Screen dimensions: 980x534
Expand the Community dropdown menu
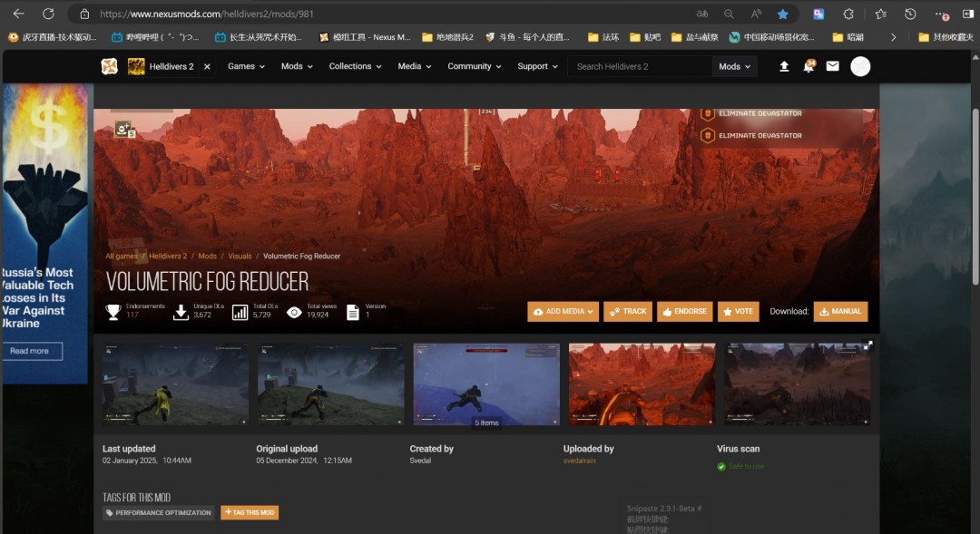(x=475, y=66)
